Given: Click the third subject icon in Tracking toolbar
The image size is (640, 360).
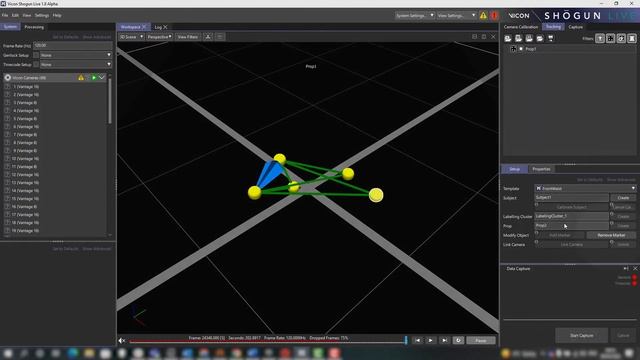Looking at the screenshot, I should point(529,38).
